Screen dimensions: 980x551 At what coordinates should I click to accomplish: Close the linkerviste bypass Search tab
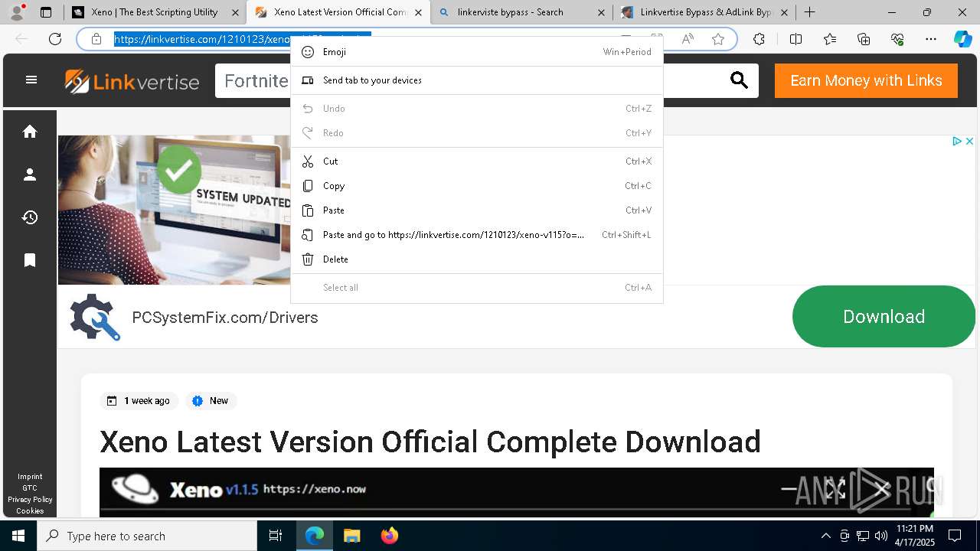[x=601, y=12]
